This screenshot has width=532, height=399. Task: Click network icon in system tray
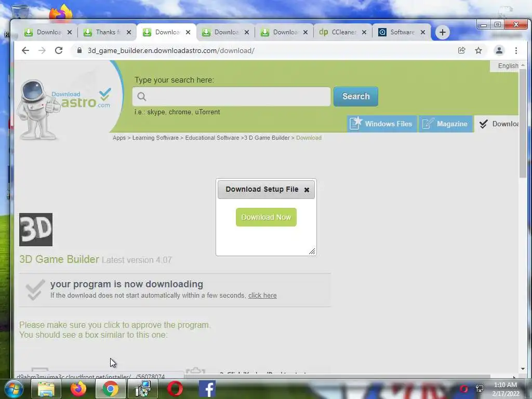(480, 389)
